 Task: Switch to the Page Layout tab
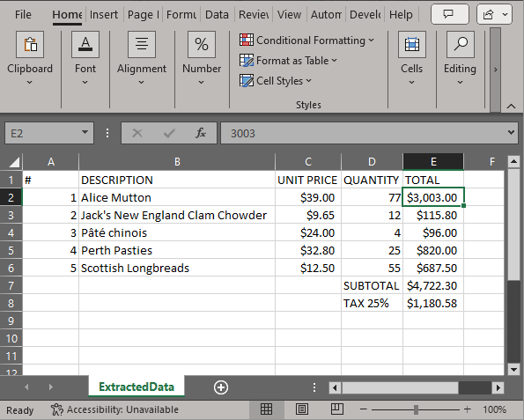143,14
